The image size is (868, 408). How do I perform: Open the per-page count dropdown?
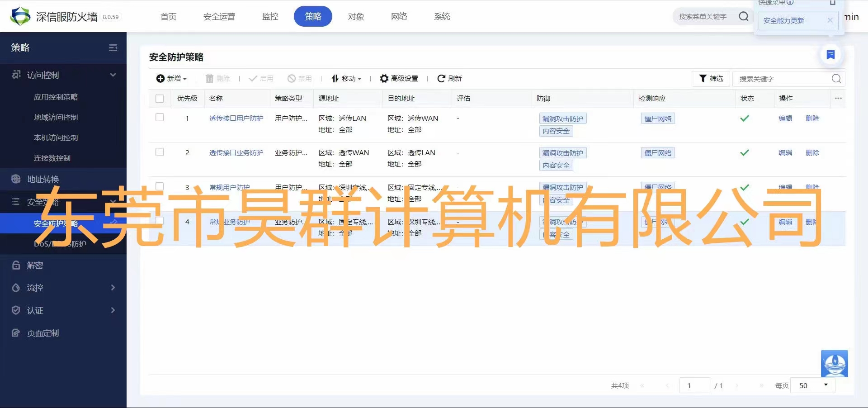812,385
